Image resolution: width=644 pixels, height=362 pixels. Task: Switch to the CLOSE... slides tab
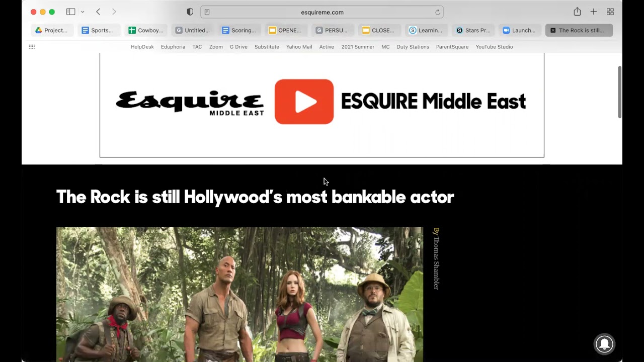pyautogui.click(x=379, y=30)
